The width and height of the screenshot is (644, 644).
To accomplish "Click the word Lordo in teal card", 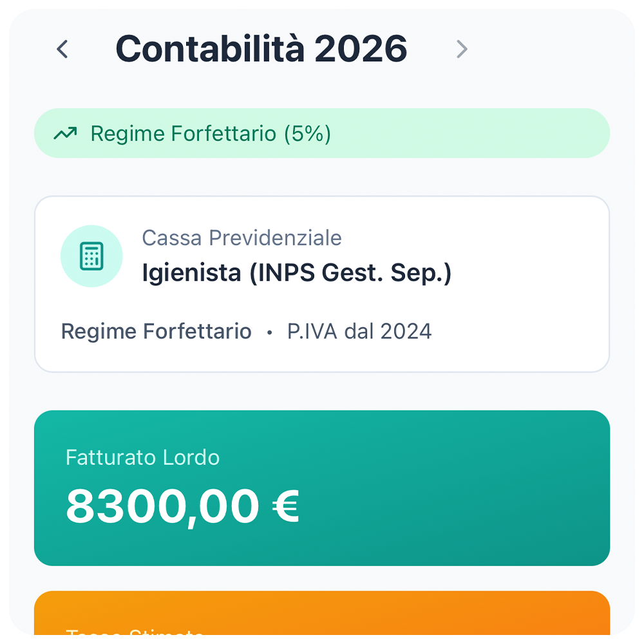I will click(x=191, y=457).
